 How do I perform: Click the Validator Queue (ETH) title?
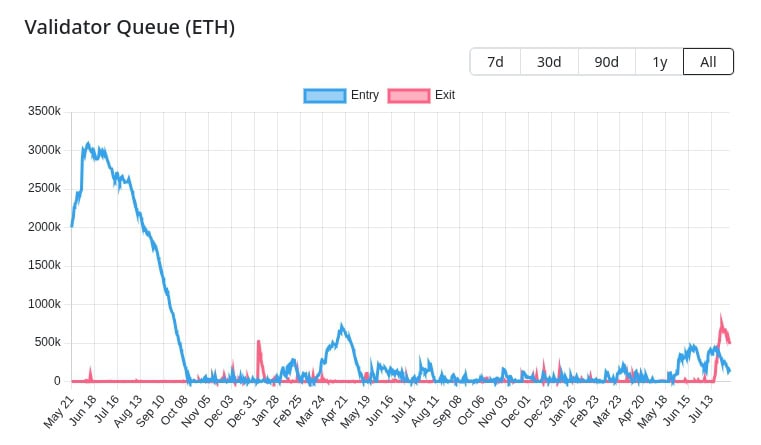coord(130,27)
